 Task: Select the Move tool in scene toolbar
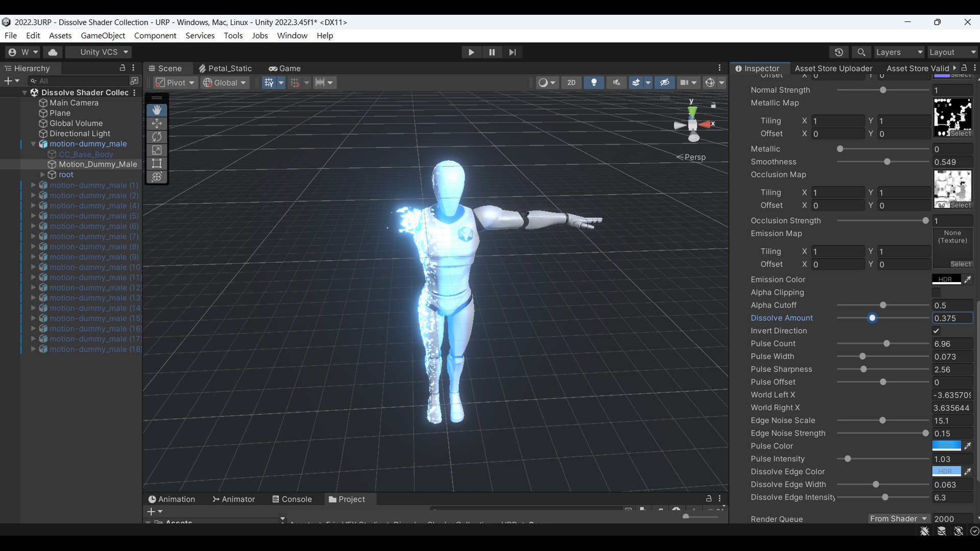157,123
